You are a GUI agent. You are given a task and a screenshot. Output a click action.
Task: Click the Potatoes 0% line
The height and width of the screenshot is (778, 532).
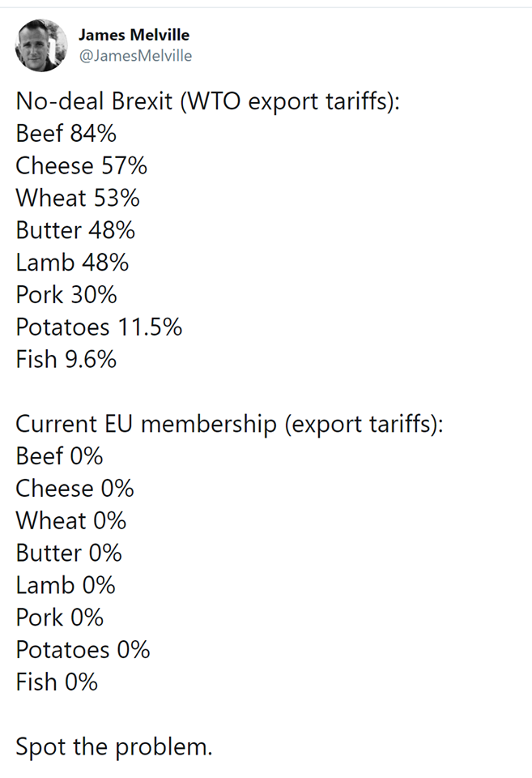pyautogui.click(x=83, y=649)
